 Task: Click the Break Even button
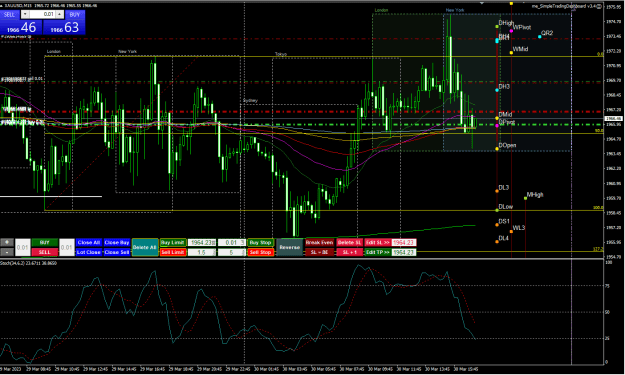pos(319,242)
